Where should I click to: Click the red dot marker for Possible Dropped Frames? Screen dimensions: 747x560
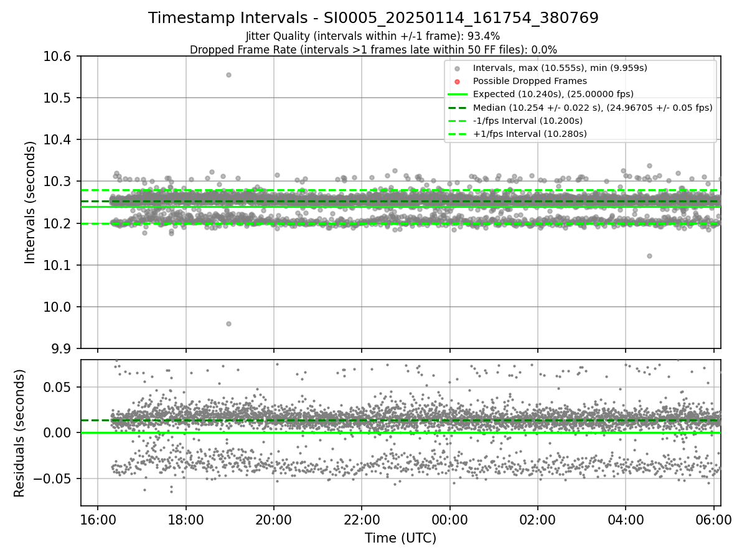coord(457,82)
